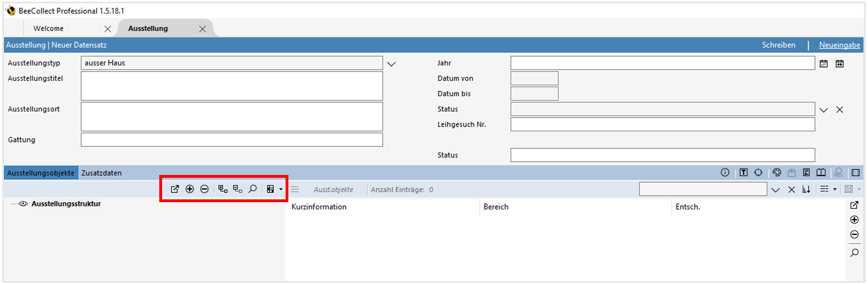This screenshot has width=868, height=284.
Task: Click the Schreiben button
Action: tap(779, 45)
